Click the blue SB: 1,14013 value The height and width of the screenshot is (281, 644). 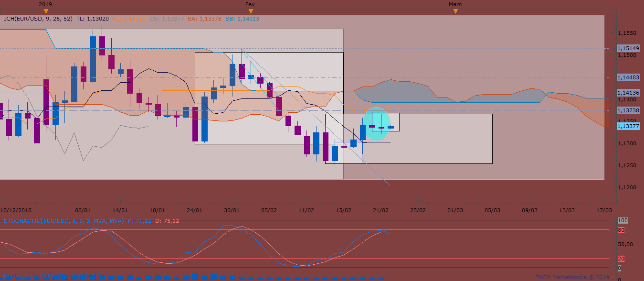point(242,19)
